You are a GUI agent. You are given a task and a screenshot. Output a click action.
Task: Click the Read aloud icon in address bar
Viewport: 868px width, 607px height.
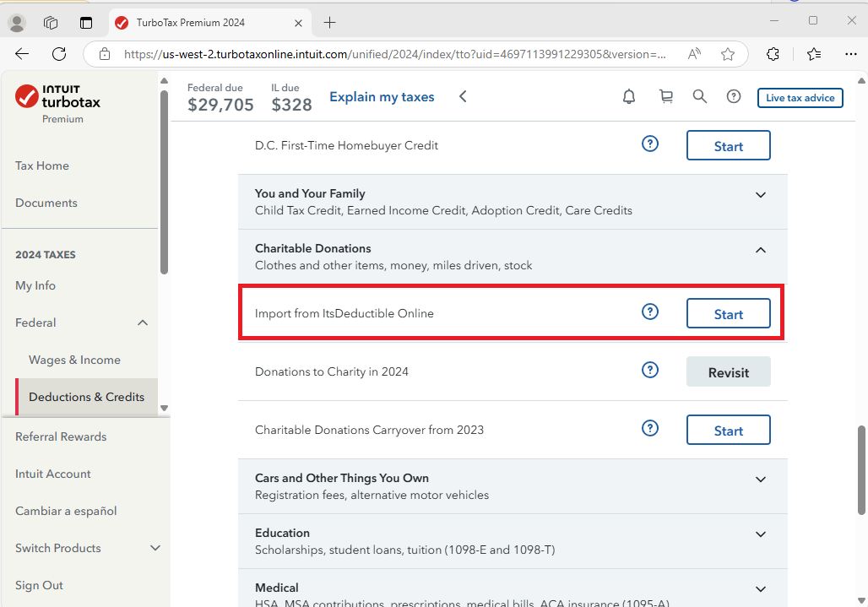[694, 54]
